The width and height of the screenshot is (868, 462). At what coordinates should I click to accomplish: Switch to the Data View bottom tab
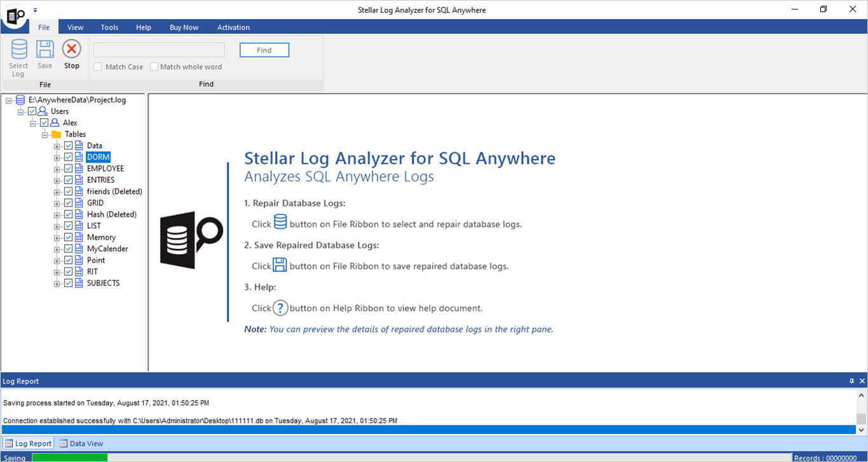[81, 444]
